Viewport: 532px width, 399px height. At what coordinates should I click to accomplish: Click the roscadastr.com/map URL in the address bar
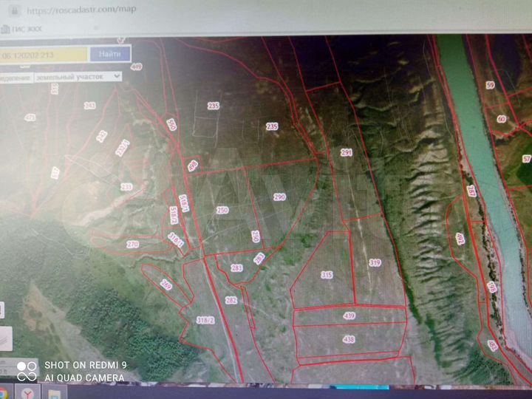(x=81, y=11)
